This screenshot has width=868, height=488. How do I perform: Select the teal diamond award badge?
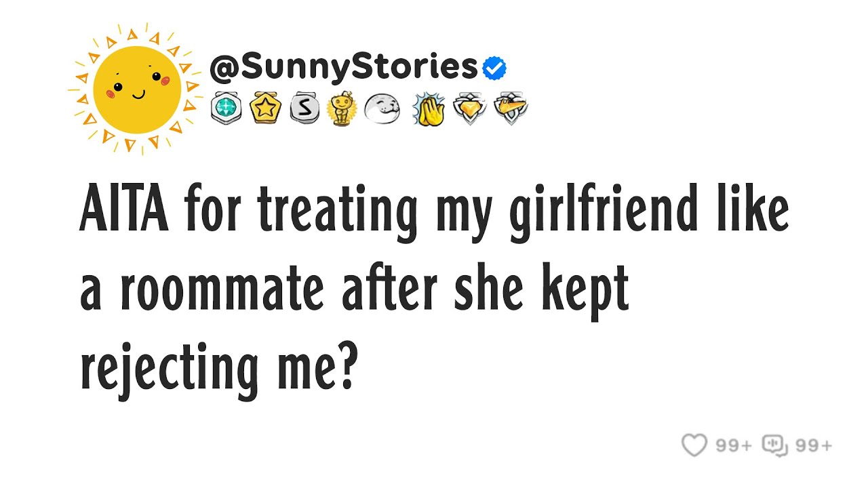(226, 108)
